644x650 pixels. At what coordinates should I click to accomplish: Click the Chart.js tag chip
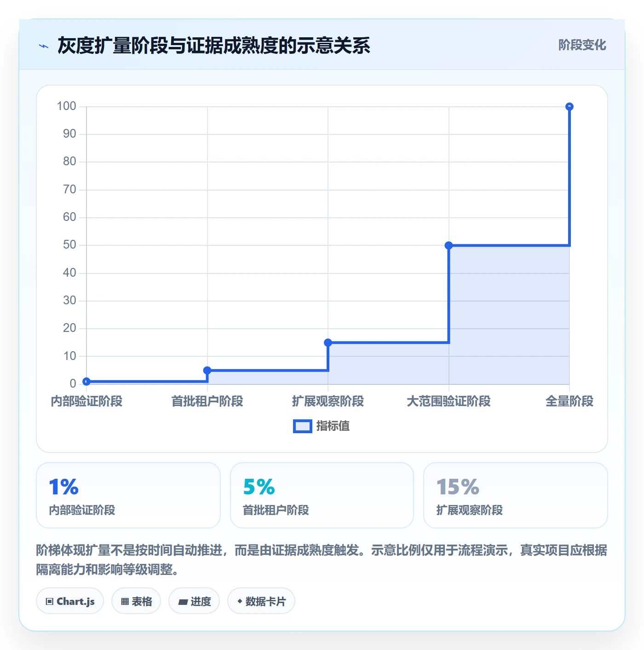click(x=70, y=601)
